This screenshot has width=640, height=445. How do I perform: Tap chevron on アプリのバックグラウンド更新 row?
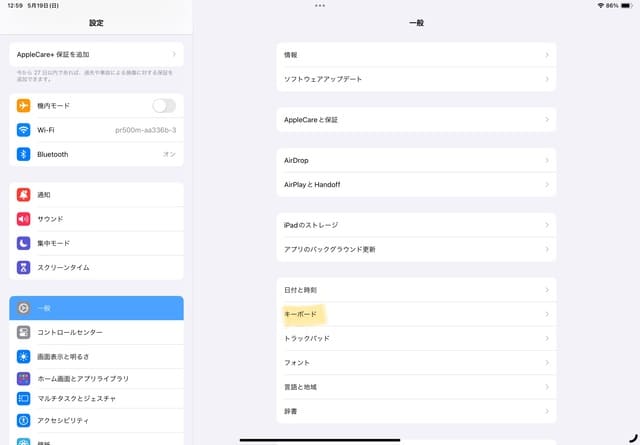[x=547, y=249]
